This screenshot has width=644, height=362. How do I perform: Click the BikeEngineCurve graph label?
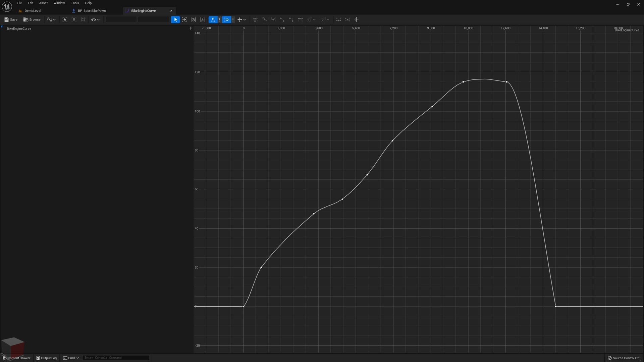tap(627, 30)
